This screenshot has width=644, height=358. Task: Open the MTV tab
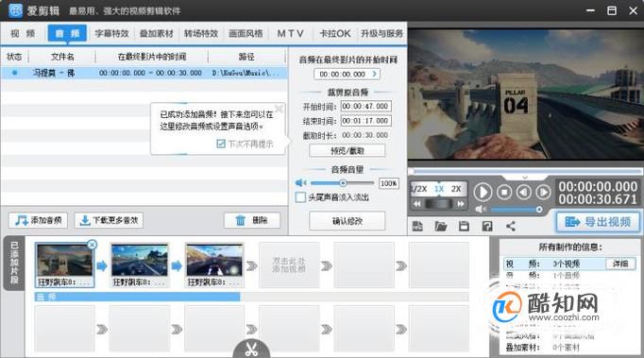(291, 34)
